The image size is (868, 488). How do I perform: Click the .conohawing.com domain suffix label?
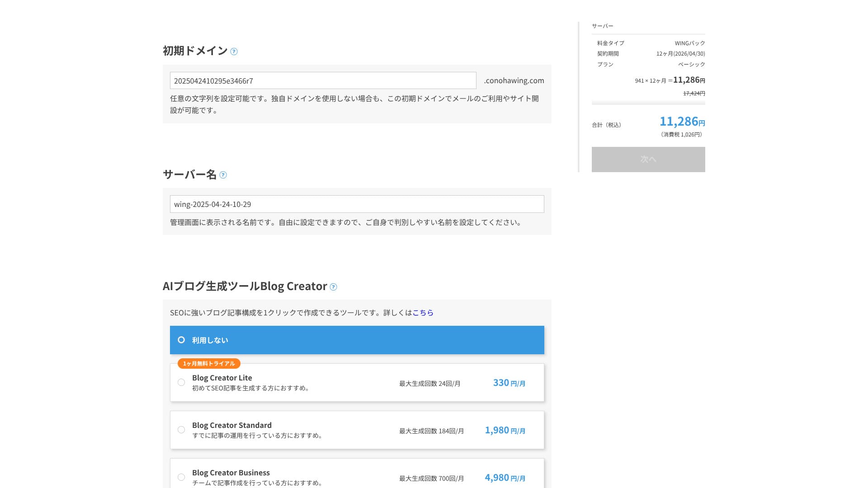point(514,81)
